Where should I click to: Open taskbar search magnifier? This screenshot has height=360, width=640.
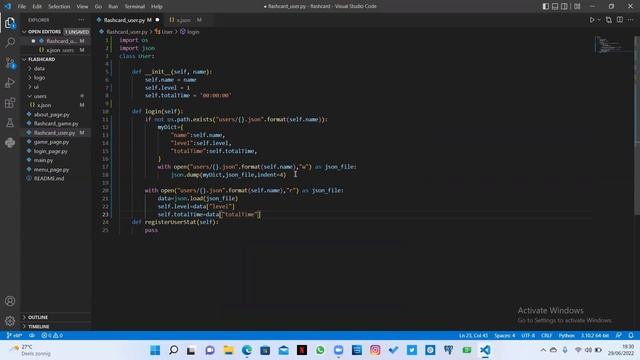[x=173, y=350]
